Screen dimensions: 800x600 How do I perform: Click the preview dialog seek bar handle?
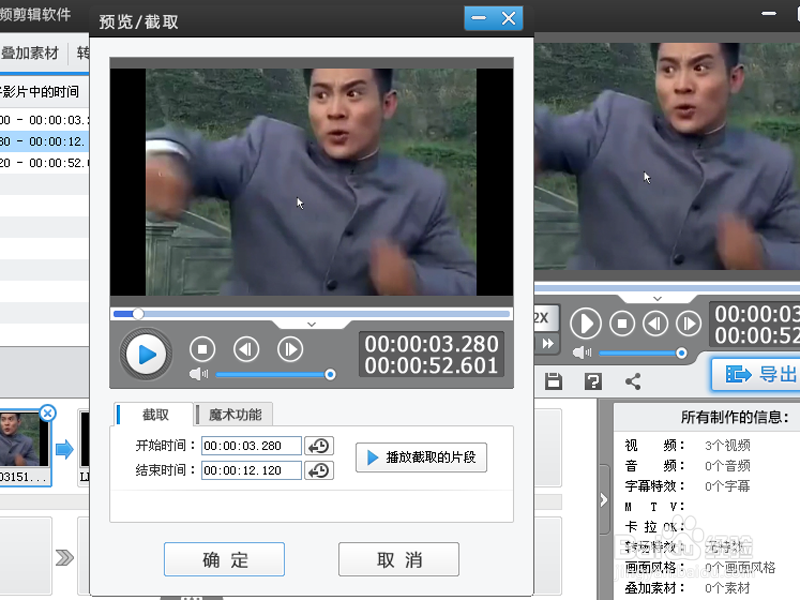click(x=138, y=314)
